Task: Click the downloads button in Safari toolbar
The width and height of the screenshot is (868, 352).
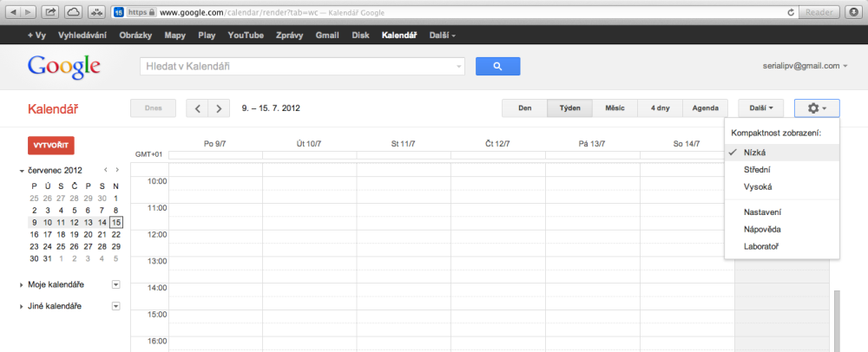Action: 852,11
